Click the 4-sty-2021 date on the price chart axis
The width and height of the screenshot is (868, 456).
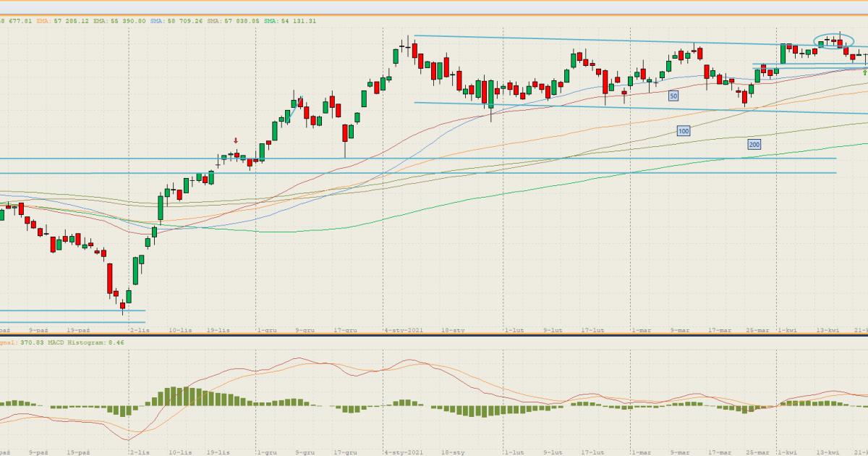pyautogui.click(x=404, y=330)
